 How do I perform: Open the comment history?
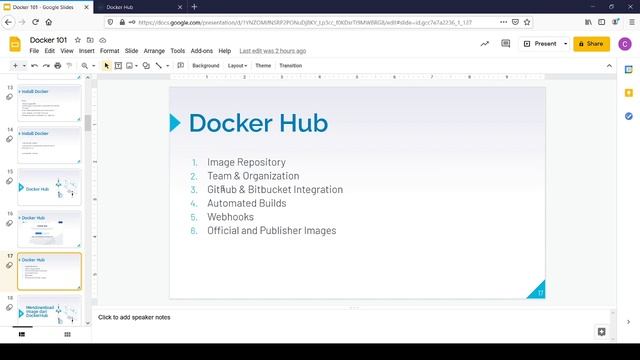pos(506,44)
